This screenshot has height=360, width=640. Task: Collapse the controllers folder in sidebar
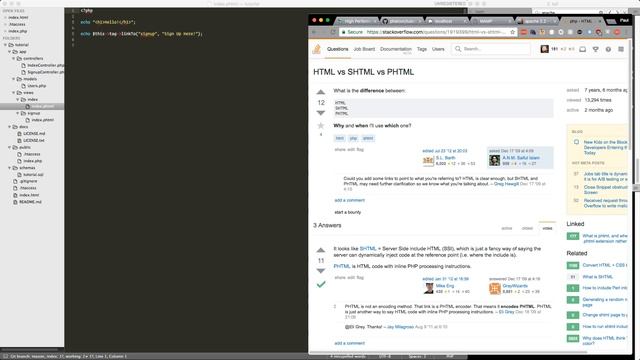pos(13,58)
